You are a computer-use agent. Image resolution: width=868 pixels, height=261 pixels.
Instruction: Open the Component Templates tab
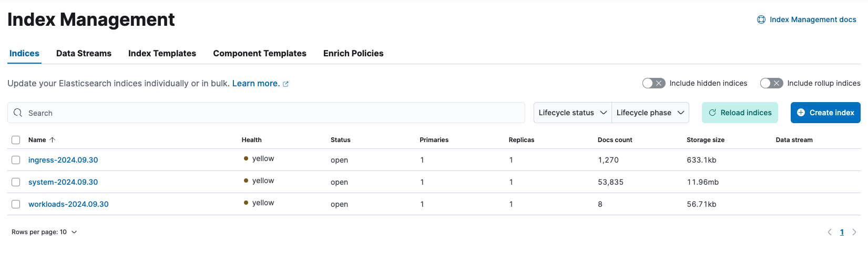tap(260, 54)
